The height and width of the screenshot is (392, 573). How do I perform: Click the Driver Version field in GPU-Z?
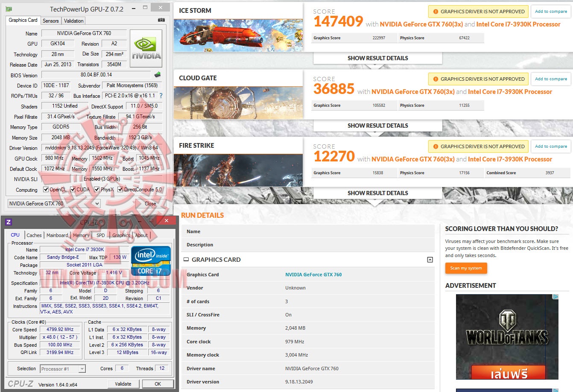click(x=102, y=148)
